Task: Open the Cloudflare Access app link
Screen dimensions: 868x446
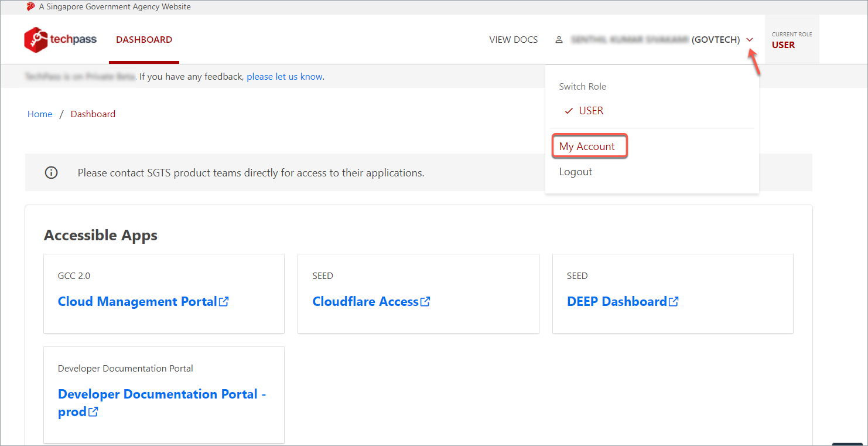Action: 364,301
